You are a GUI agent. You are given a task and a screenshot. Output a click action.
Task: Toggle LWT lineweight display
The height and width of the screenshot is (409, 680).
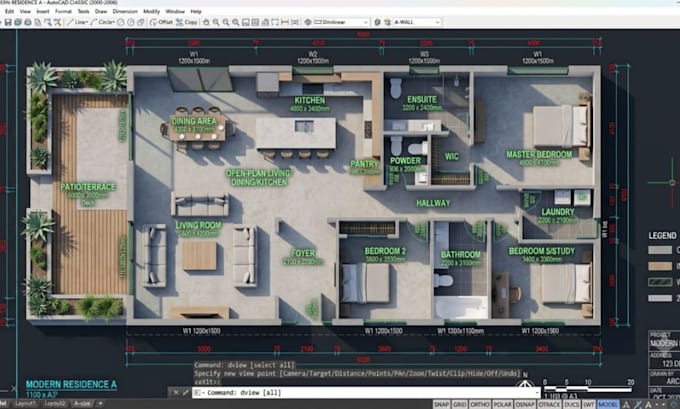588,404
